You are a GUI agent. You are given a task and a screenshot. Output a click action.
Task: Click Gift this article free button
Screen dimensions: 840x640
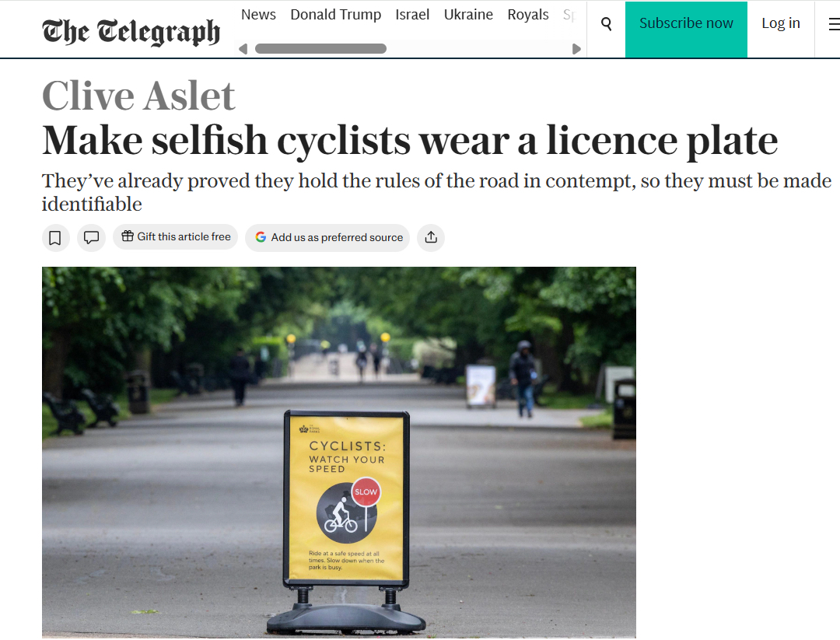(176, 237)
